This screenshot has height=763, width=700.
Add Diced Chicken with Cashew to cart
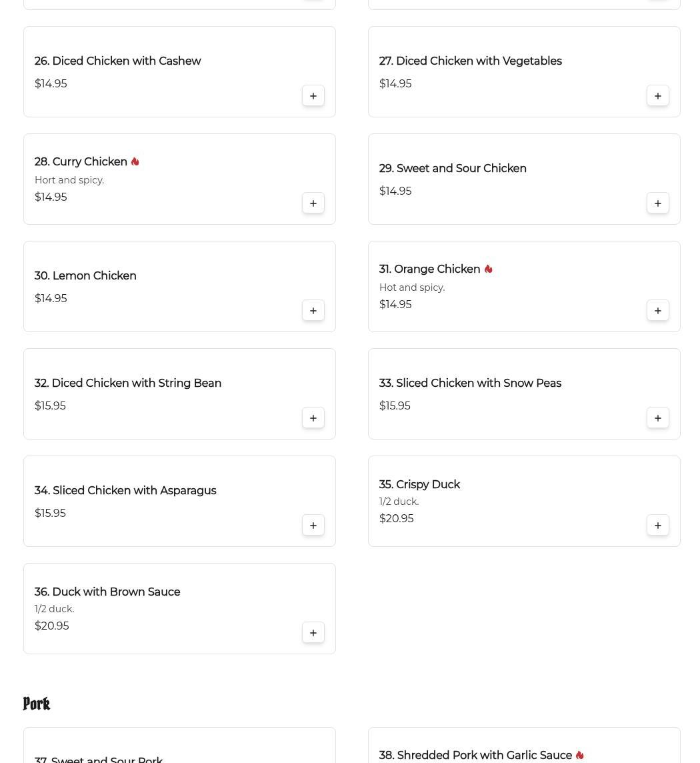(313, 96)
